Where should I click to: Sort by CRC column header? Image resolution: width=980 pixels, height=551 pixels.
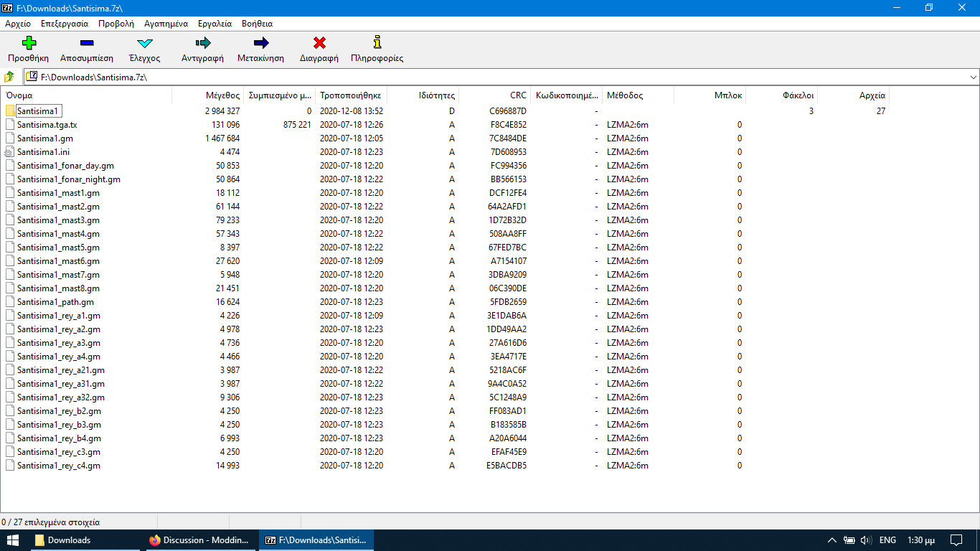tap(495, 95)
